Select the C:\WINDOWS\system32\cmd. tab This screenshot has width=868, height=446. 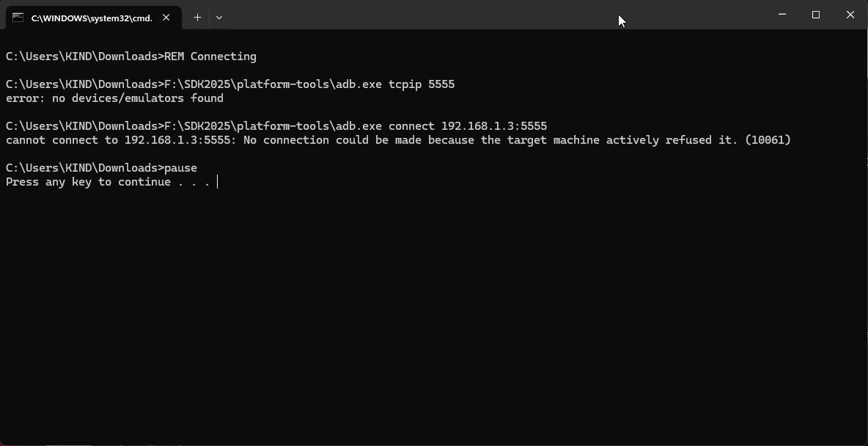[92, 18]
